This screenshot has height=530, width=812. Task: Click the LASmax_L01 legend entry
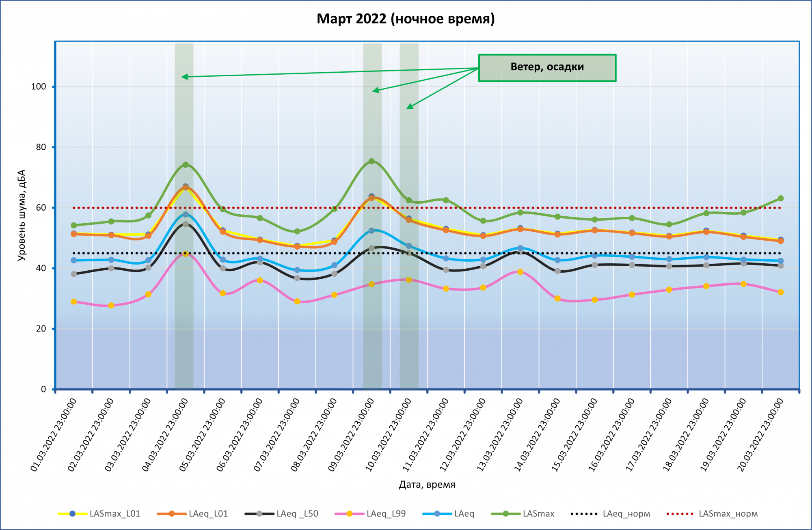point(99,514)
